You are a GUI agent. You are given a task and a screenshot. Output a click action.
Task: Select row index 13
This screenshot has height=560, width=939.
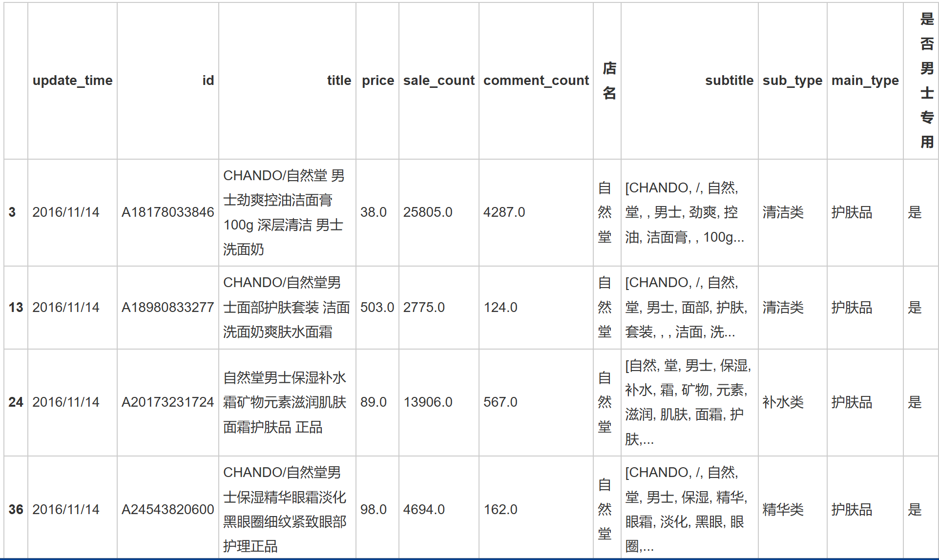[16, 308]
